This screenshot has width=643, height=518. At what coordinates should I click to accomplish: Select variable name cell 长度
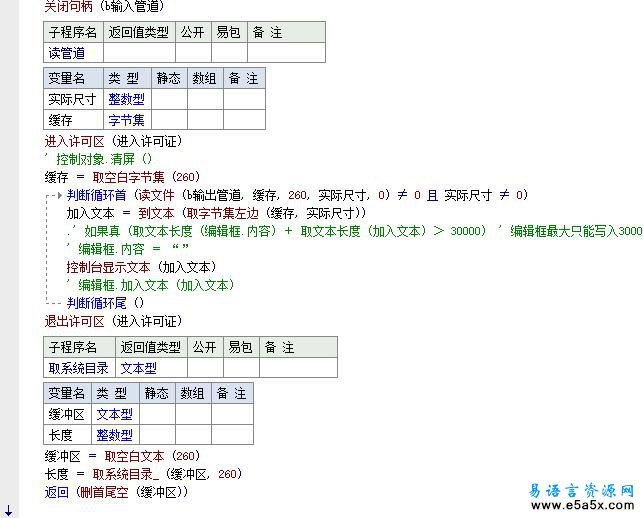pos(67,435)
